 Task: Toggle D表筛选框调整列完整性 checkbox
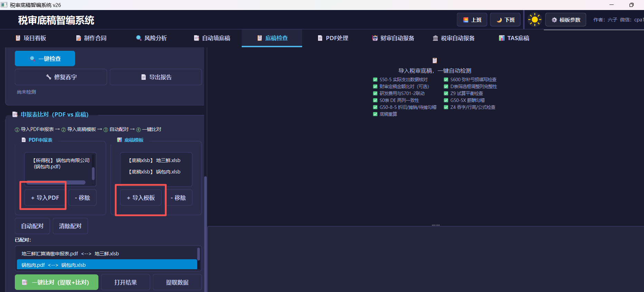[446, 86]
